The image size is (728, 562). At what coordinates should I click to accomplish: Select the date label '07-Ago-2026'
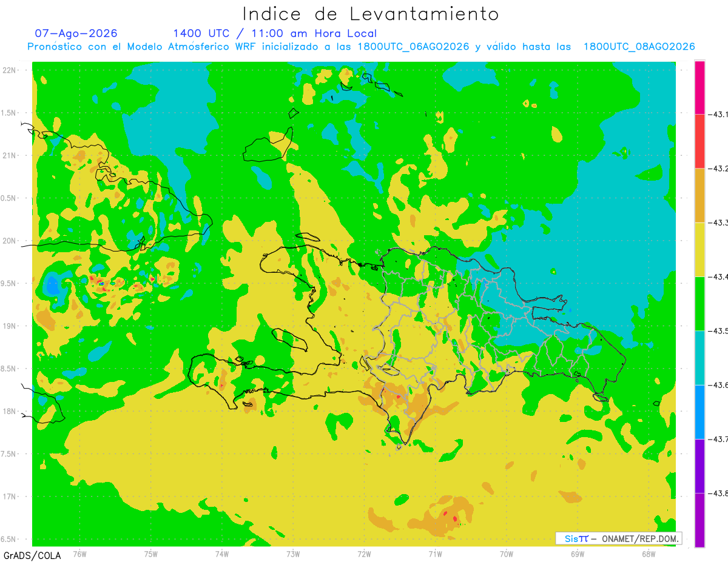click(x=76, y=33)
